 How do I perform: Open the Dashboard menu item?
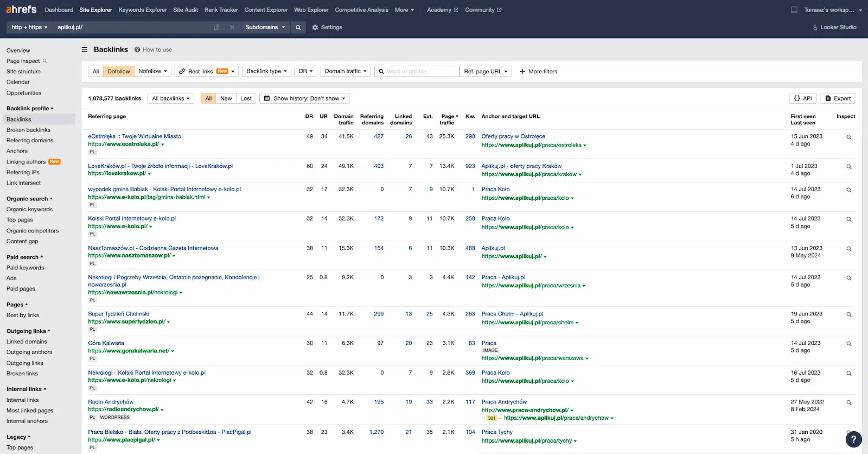coord(59,10)
